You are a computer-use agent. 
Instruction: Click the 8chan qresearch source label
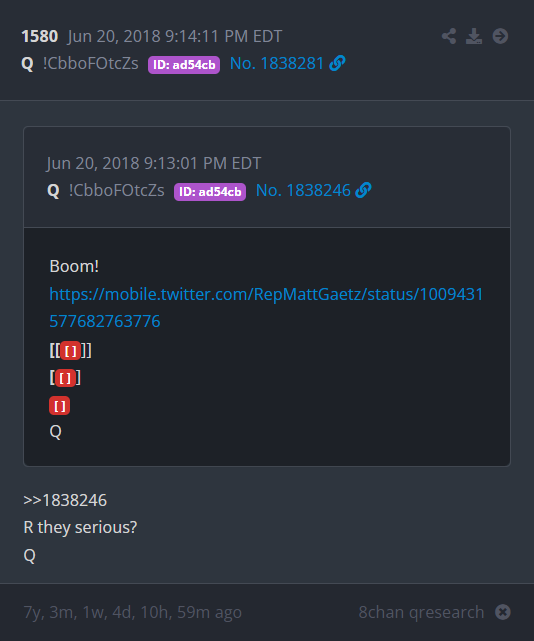[421, 612]
